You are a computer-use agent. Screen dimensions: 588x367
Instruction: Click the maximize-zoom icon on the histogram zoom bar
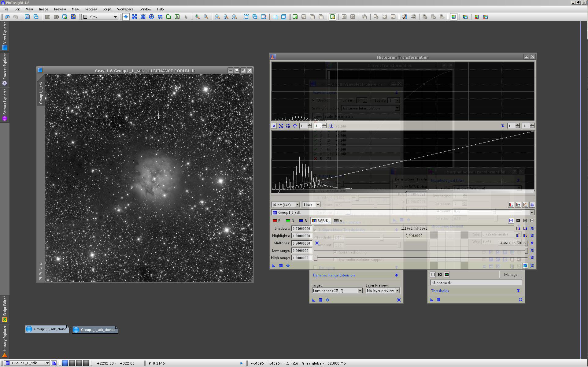coord(281,126)
